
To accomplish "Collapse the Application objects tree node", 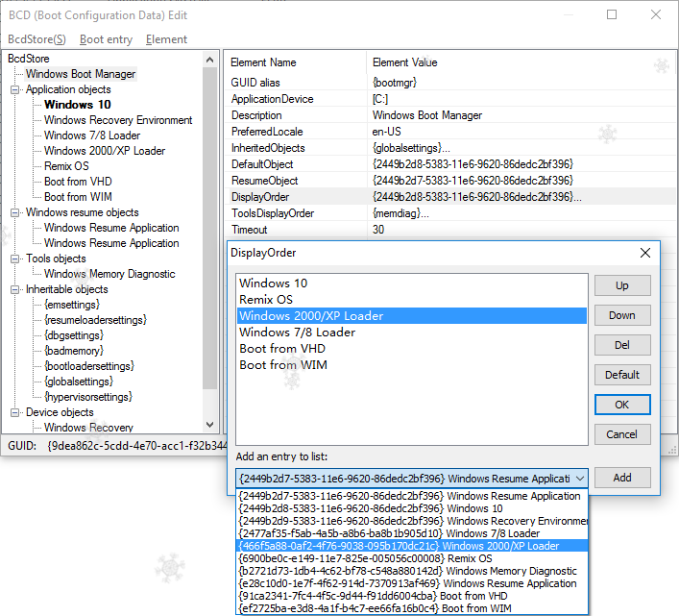I will [x=14, y=89].
